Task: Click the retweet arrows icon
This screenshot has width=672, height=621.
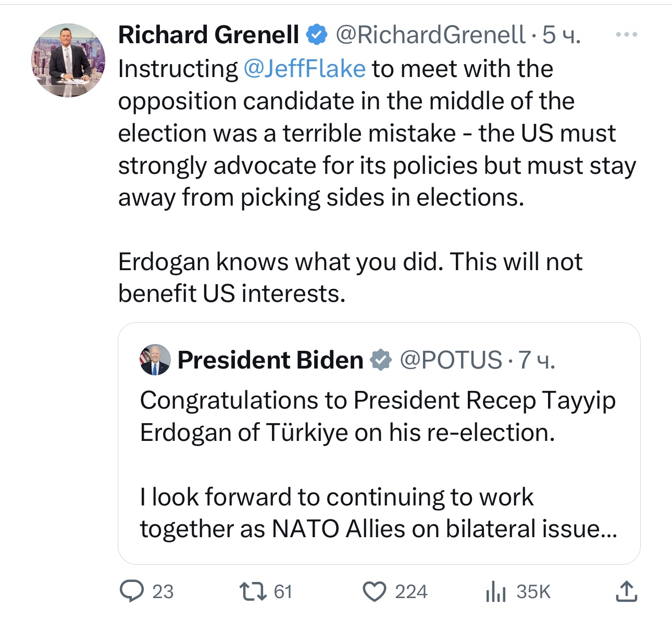Action: [253, 592]
